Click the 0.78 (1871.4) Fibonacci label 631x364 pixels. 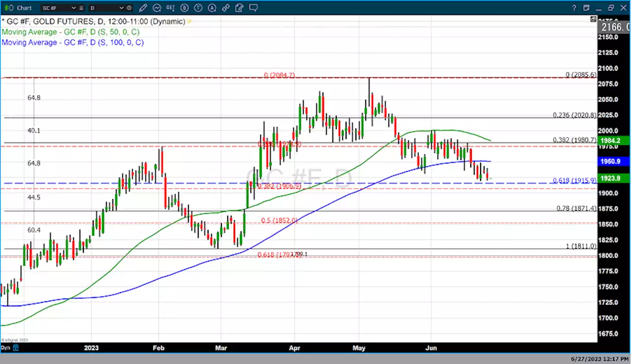(x=576, y=208)
